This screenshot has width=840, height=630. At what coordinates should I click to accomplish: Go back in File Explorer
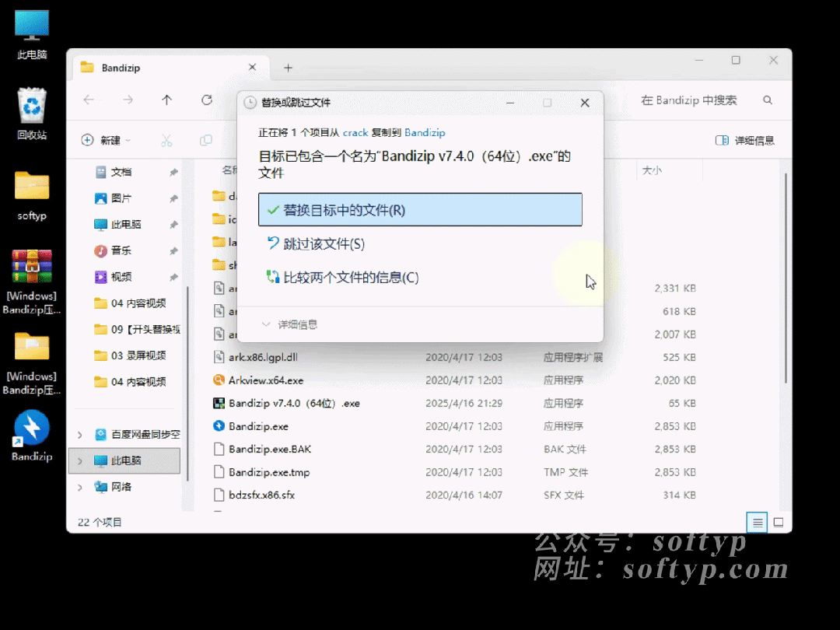coord(89,100)
